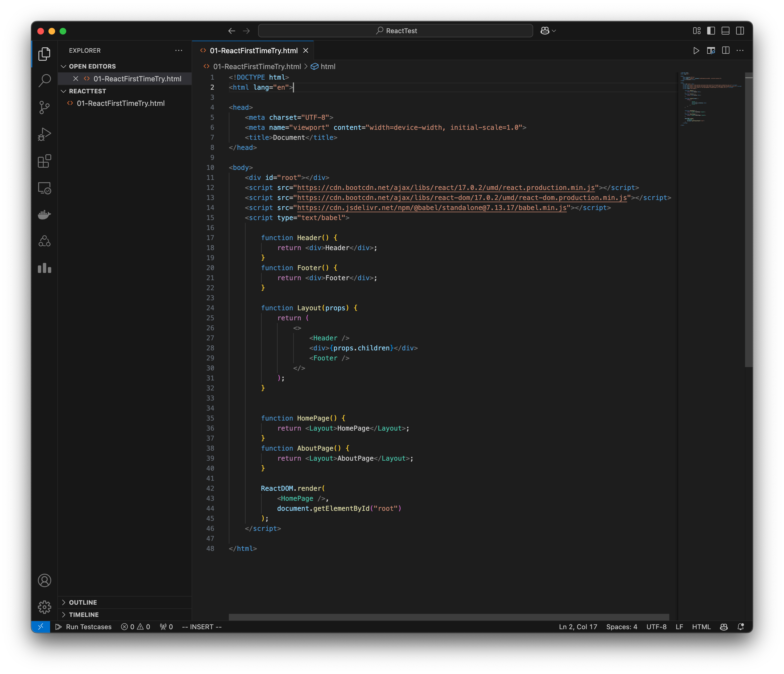The image size is (784, 674).
Task: Open the Remote Explorer view
Action: click(44, 188)
